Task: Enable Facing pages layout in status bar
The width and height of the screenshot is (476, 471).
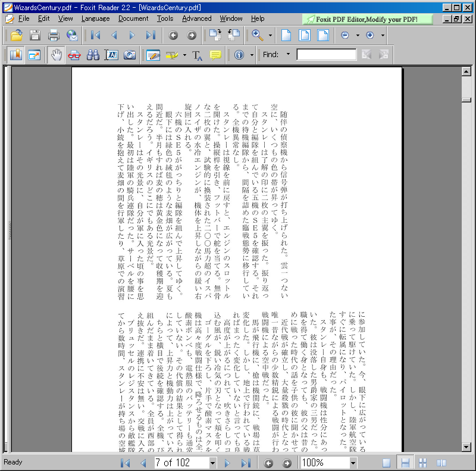Action: coord(441,463)
